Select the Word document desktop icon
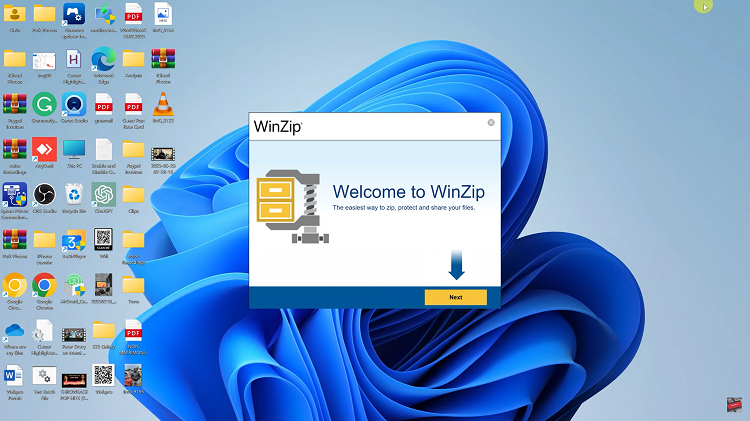 pos(14,376)
